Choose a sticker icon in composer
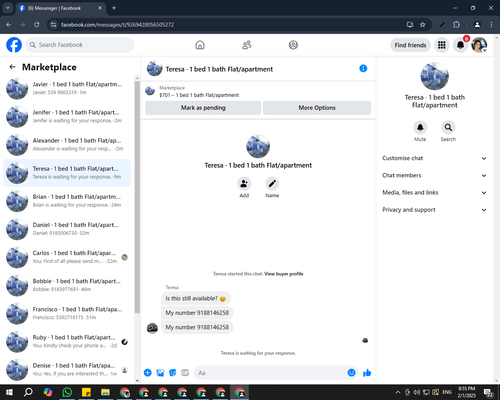500x400 pixels. pyautogui.click(x=173, y=373)
